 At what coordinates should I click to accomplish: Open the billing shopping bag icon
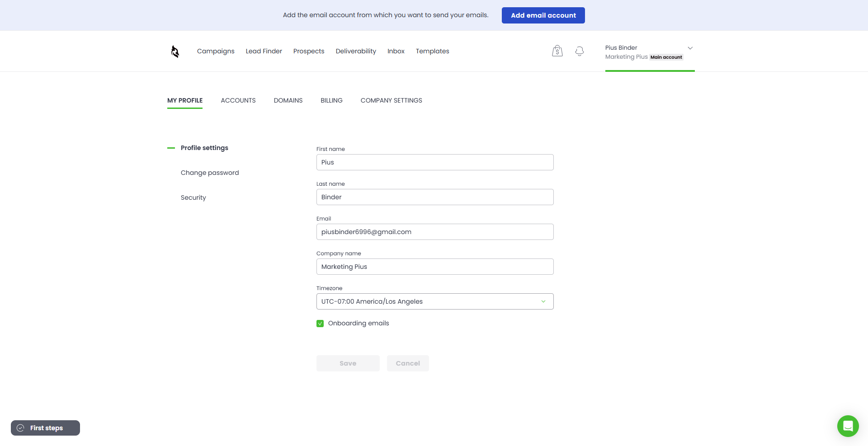(557, 51)
